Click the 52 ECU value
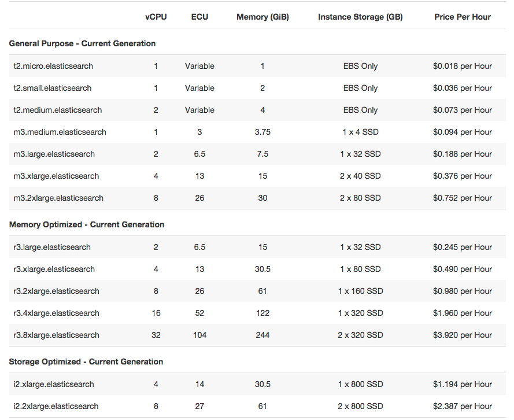 pos(199,313)
